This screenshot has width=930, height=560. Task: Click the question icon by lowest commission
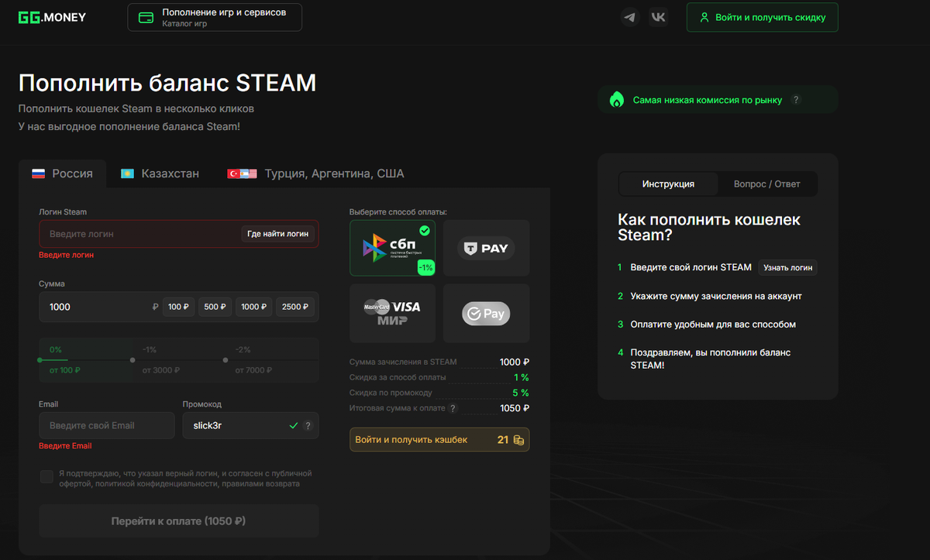[x=795, y=100]
